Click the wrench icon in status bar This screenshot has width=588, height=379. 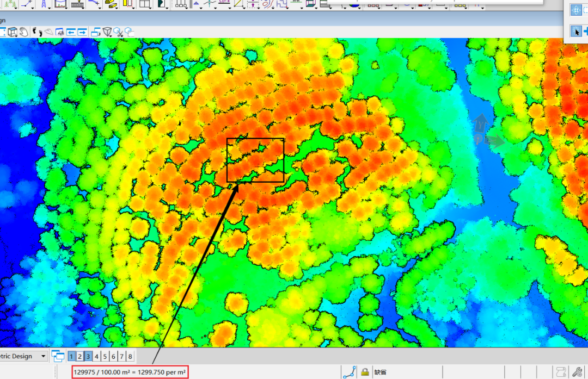coord(577,372)
